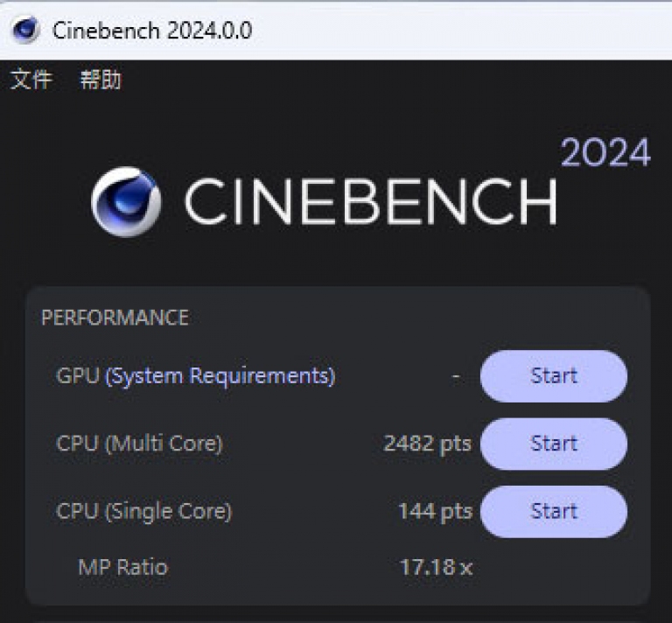Click the 2024 version text beside logo
This screenshot has width=672, height=623.
point(605,154)
